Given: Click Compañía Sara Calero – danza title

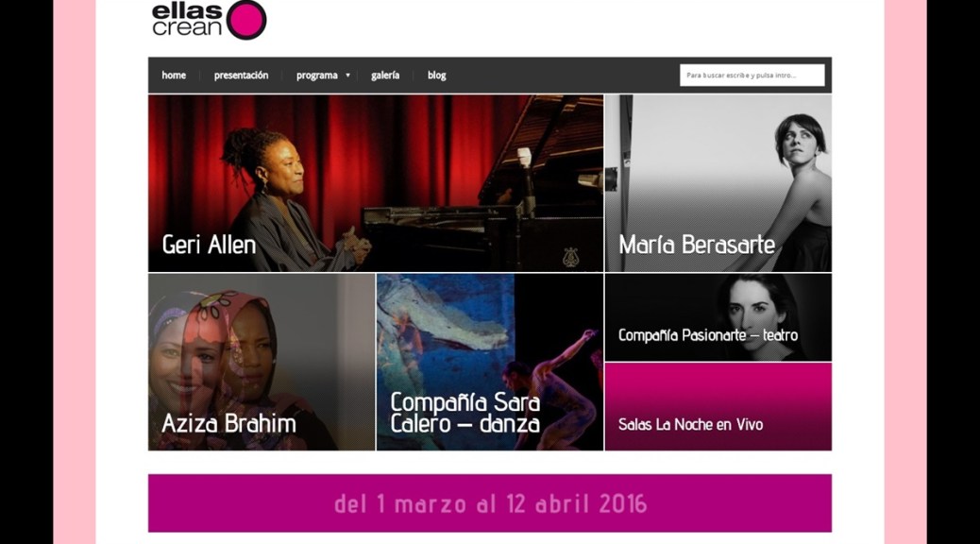Looking at the screenshot, I should 465,413.
